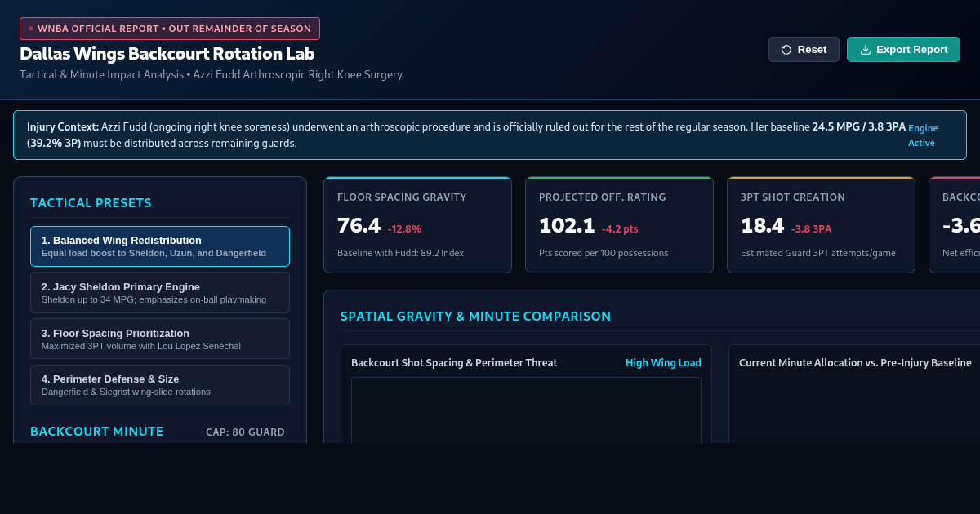This screenshot has width=980, height=514.
Task: Click the red dot in the WNBA badge
Action: 31,29
